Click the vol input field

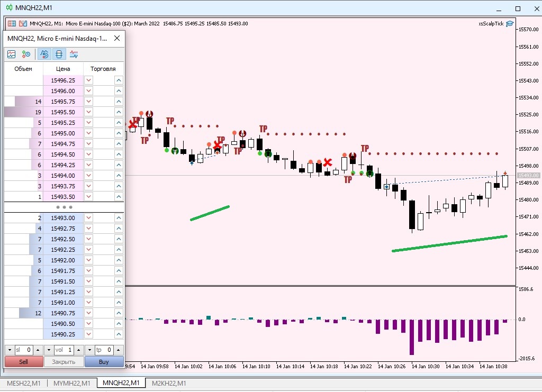pyautogui.click(x=64, y=350)
